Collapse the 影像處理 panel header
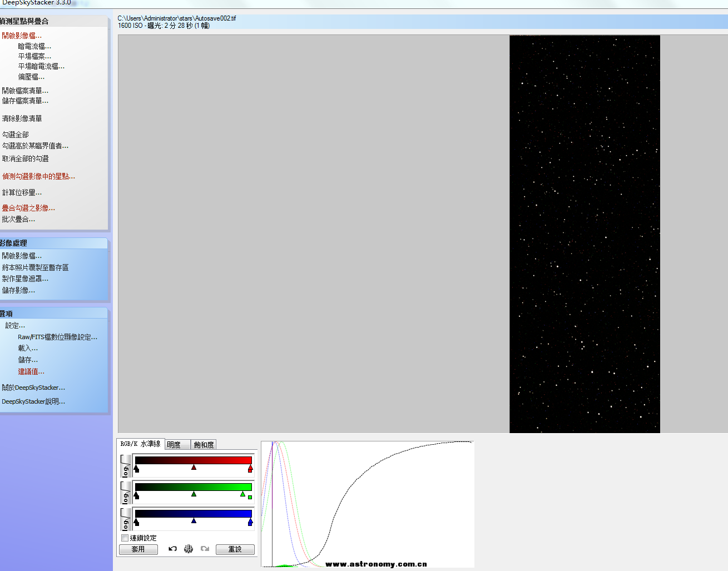 pos(54,243)
